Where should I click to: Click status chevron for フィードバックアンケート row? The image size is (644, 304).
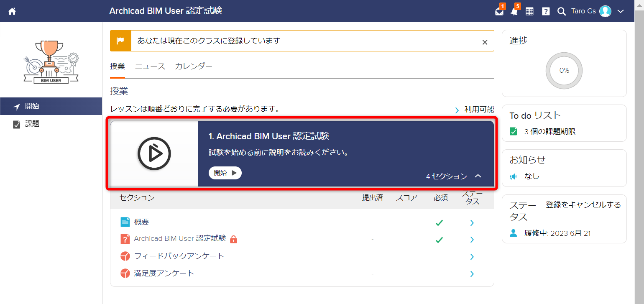click(472, 257)
